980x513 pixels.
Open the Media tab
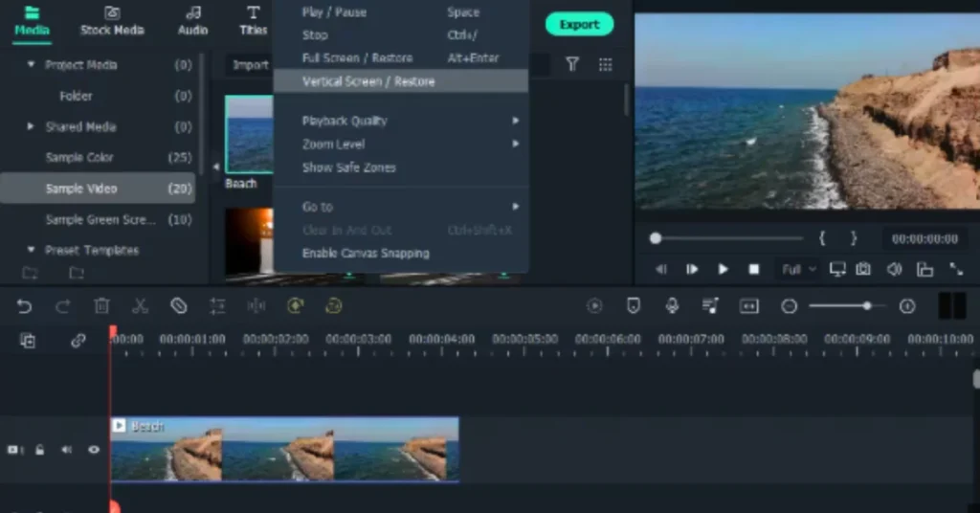[32, 22]
